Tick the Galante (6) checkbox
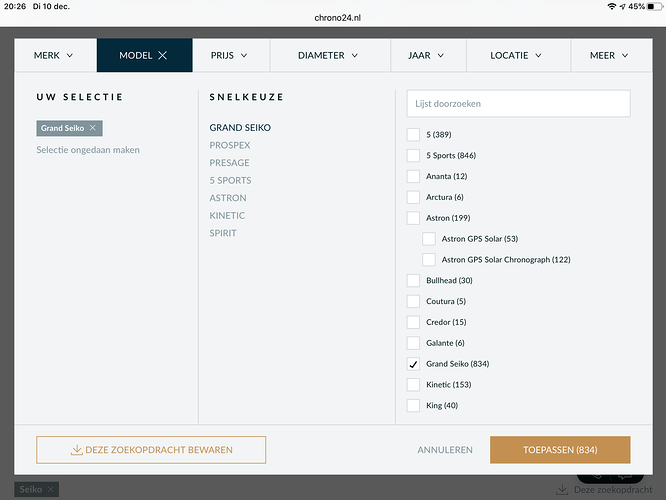This screenshot has width=666, height=500. click(x=413, y=343)
